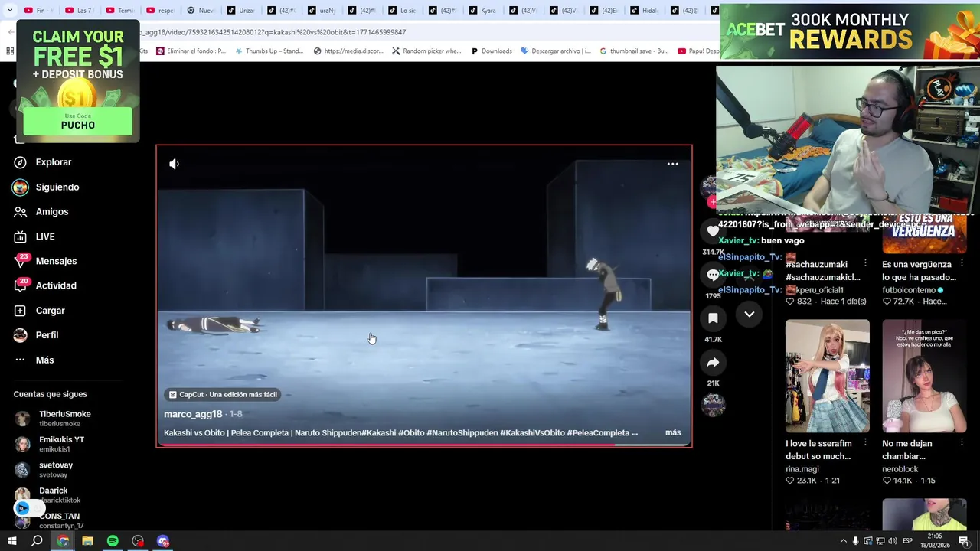
Task: Open the neroblock account name
Action: point(900,469)
